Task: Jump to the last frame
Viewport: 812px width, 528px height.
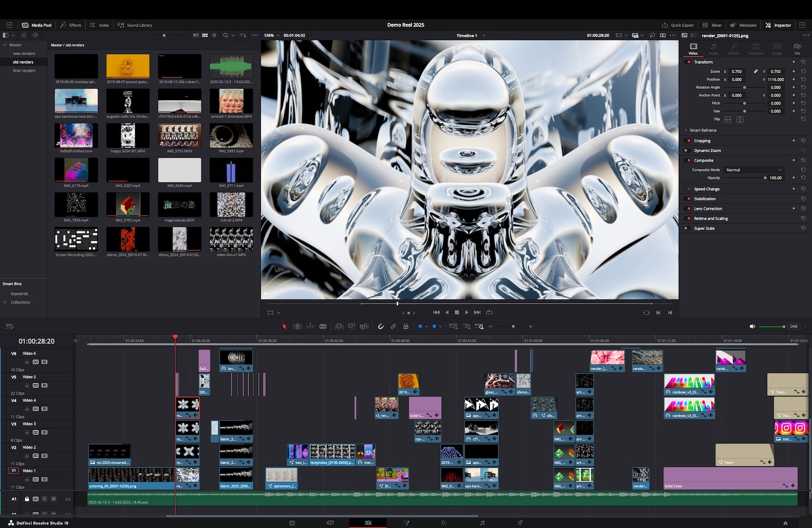Action: click(x=477, y=312)
